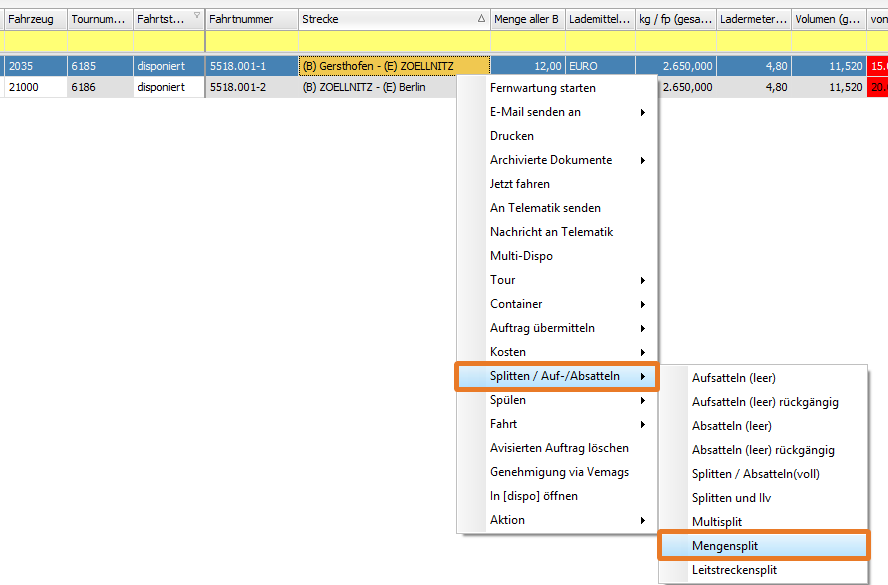The image size is (888, 585).
Task: Click An Telematik senden
Action: click(545, 208)
